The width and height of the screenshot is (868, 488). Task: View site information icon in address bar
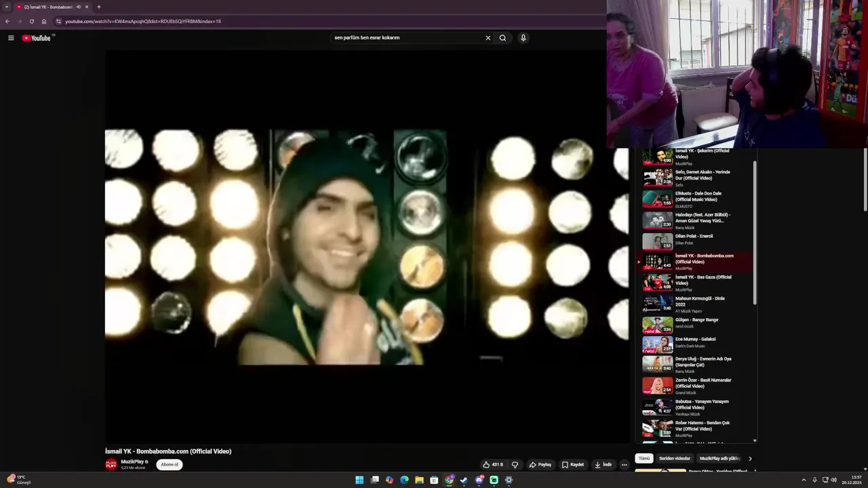[x=58, y=21]
